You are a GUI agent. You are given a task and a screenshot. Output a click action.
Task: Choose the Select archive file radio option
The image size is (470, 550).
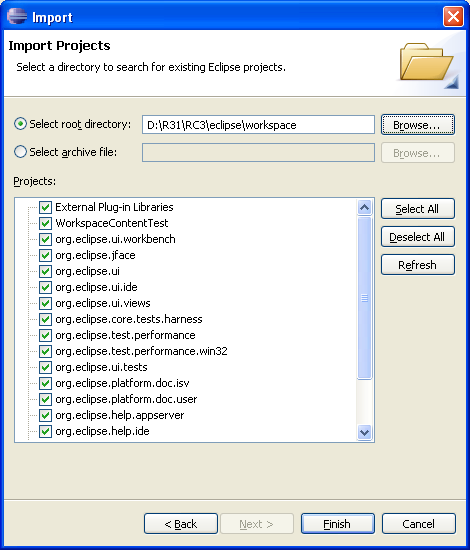pos(20,152)
